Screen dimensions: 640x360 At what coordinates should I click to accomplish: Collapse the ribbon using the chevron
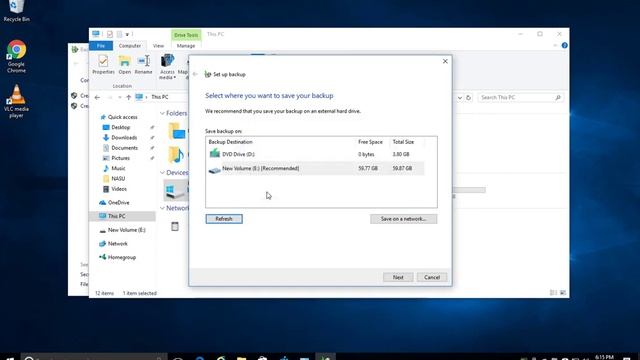[x=555, y=45]
